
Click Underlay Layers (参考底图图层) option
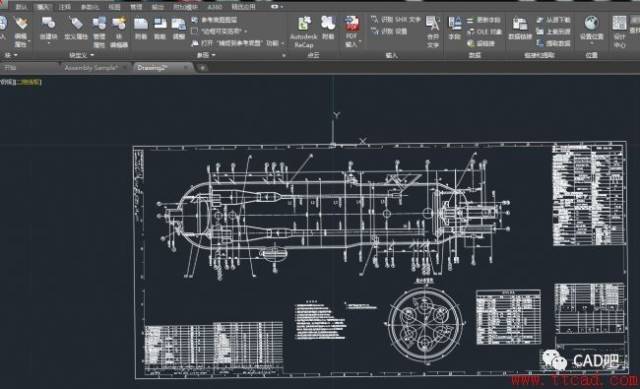214,20
